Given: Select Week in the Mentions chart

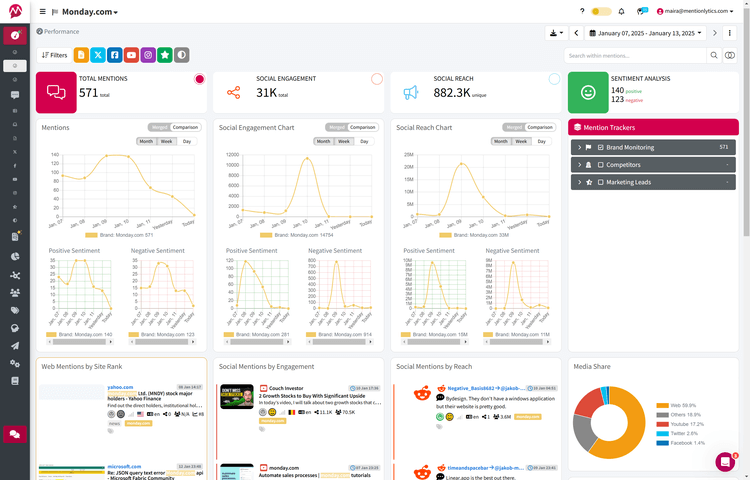Looking at the screenshot, I should [166, 141].
